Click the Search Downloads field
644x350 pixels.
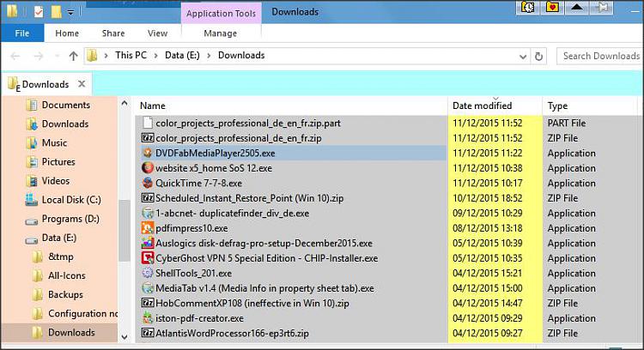[x=600, y=56]
